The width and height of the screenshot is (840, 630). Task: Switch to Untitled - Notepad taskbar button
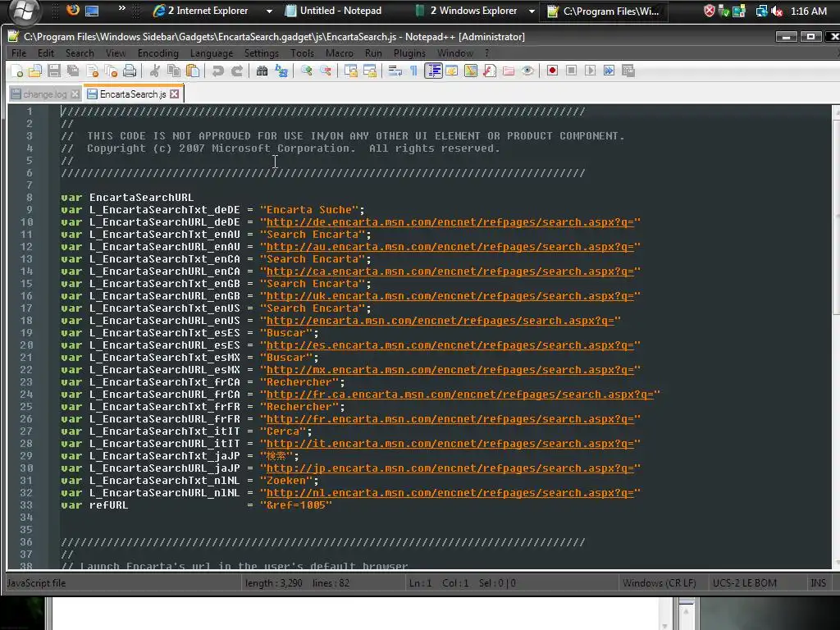click(x=333, y=11)
